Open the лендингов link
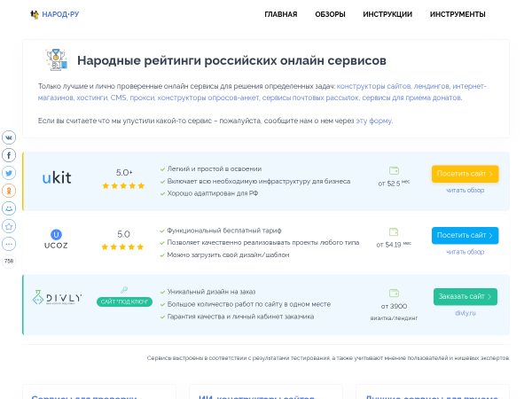The height and width of the screenshot is (399, 532). tap(432, 86)
